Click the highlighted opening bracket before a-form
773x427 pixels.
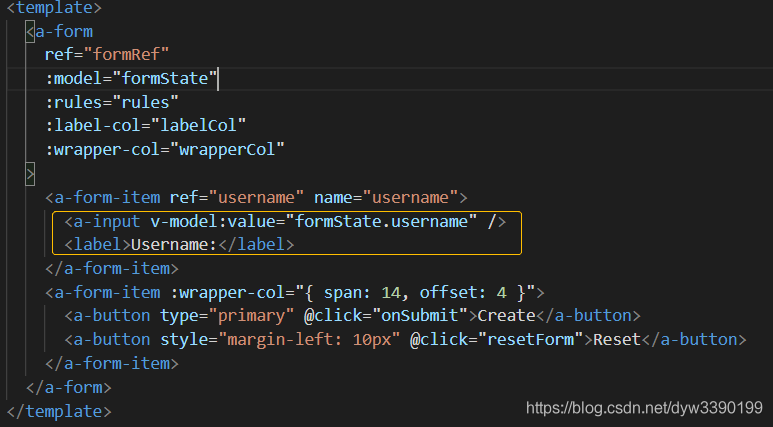pos(30,32)
